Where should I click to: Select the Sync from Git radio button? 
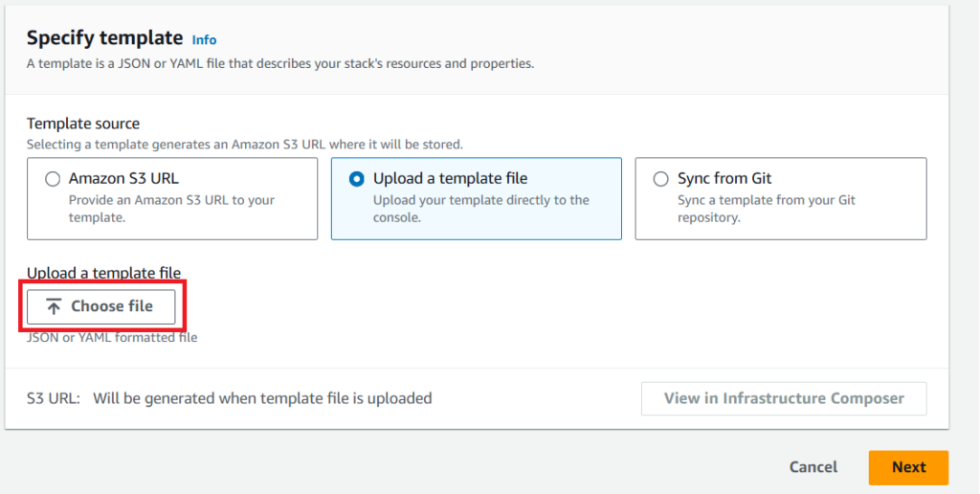[x=660, y=179]
